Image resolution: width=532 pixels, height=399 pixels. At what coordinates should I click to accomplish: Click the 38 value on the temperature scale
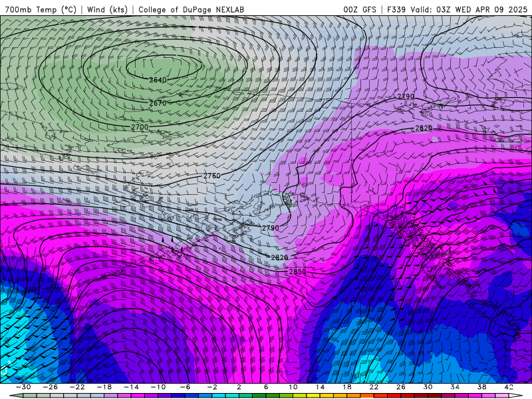pyautogui.click(x=481, y=387)
